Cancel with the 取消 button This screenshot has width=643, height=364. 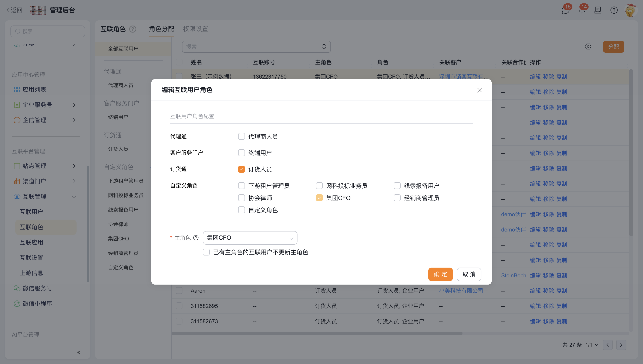(469, 274)
